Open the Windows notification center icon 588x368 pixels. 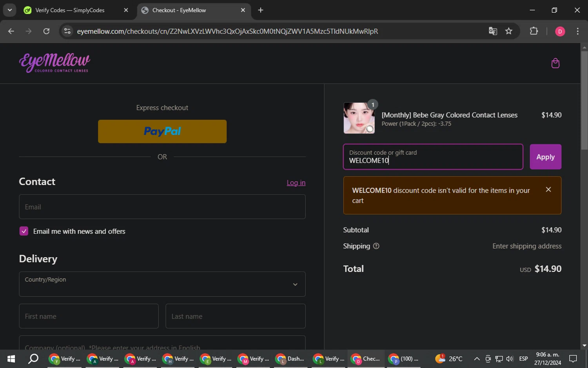pos(573,359)
